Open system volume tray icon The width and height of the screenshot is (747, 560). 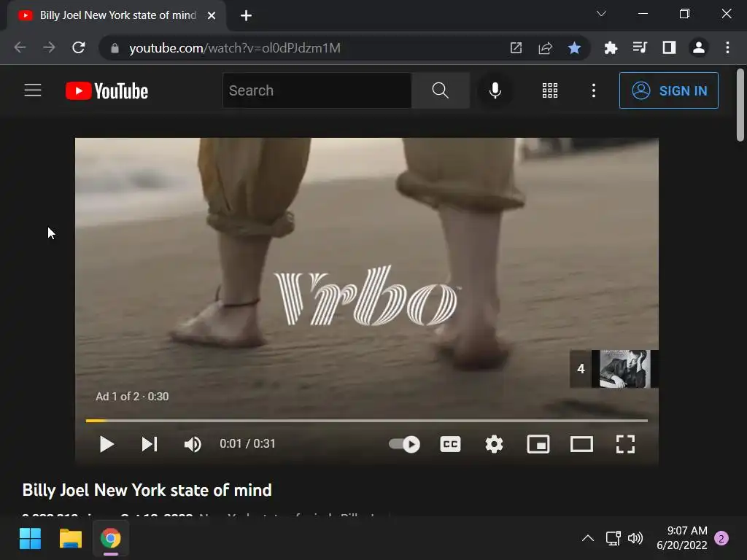635,538
